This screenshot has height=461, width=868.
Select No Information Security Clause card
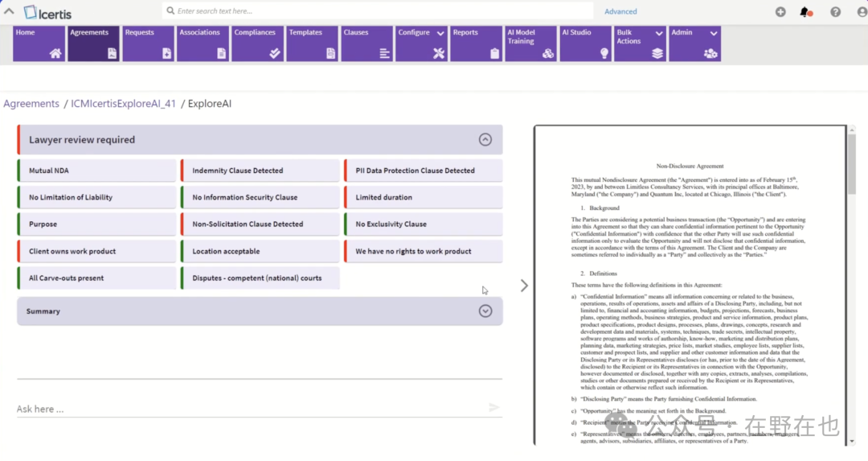(x=260, y=197)
